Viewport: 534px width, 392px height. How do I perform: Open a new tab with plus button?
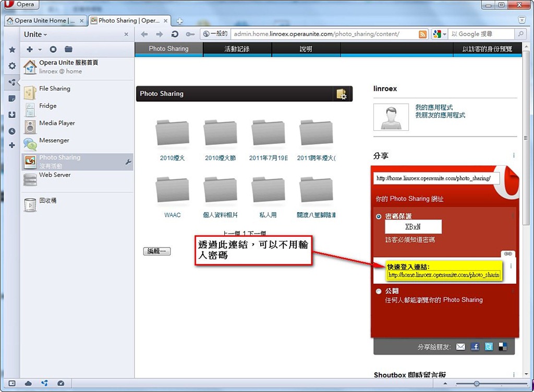pyautogui.click(x=179, y=21)
